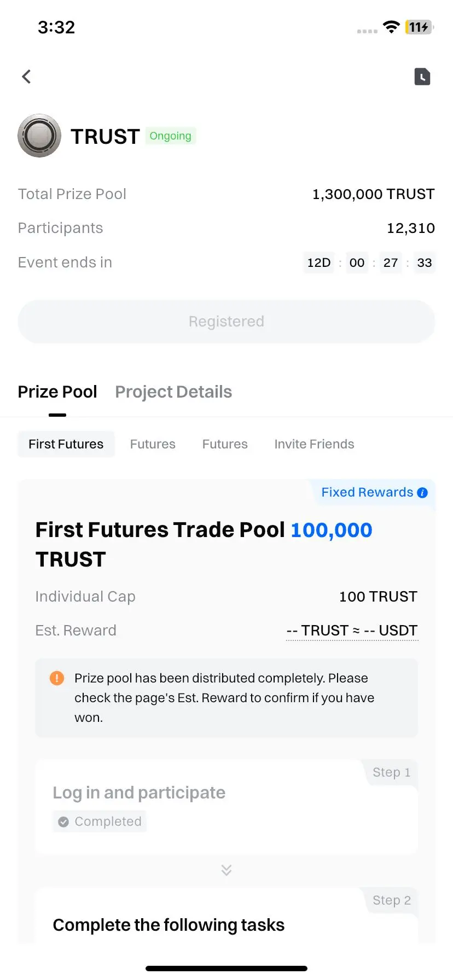The width and height of the screenshot is (453, 980).
Task: Open the history document icon
Action: (422, 77)
